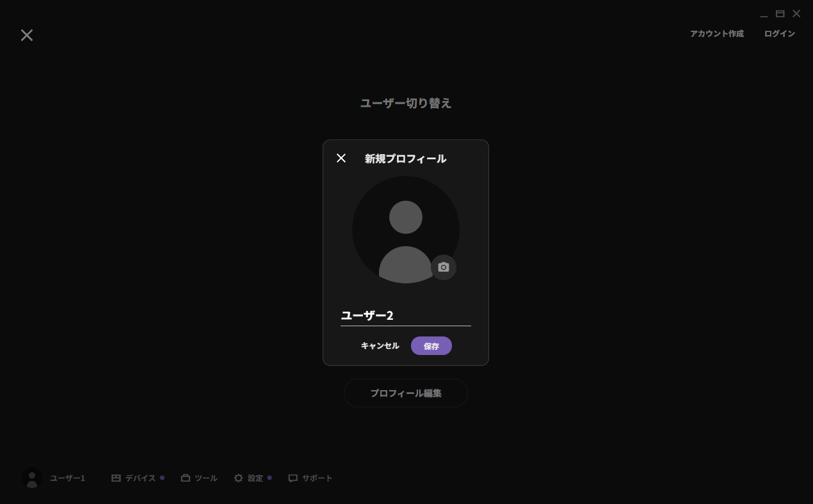Click the ログイン link
Screen dimensions: 813x504
[779, 34]
